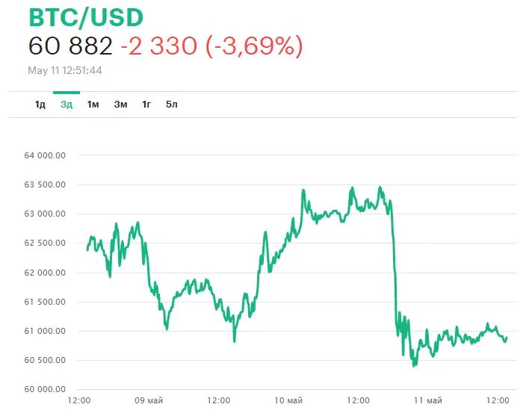The image size is (532, 416).
Task: Click the 10 май date marker
Action: [x=289, y=400]
